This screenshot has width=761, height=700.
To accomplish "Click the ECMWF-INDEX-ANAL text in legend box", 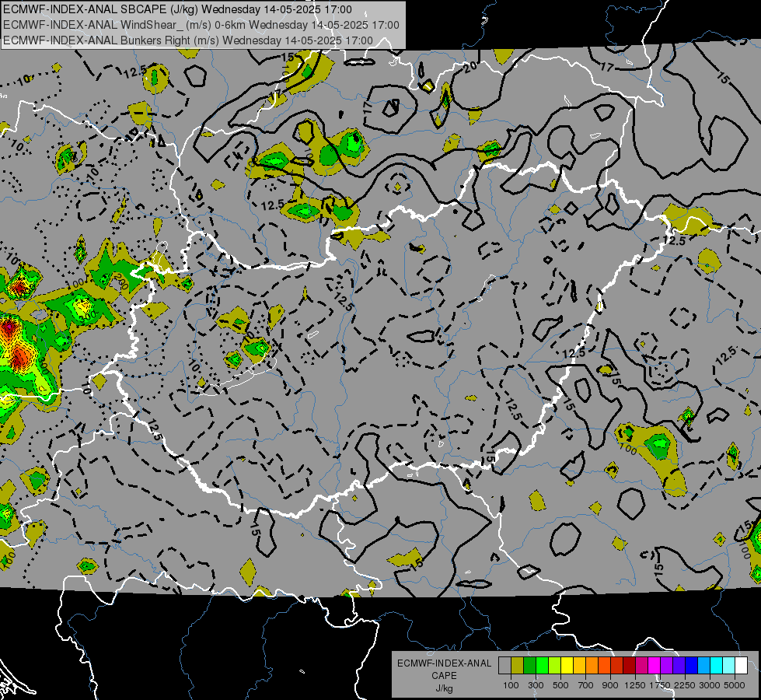I will pos(444,663).
